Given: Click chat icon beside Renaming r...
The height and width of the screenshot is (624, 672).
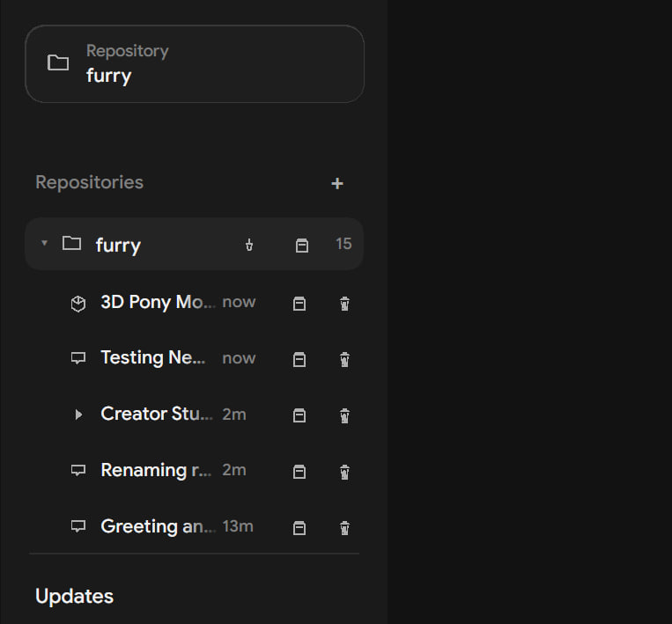Looking at the screenshot, I should [x=78, y=470].
